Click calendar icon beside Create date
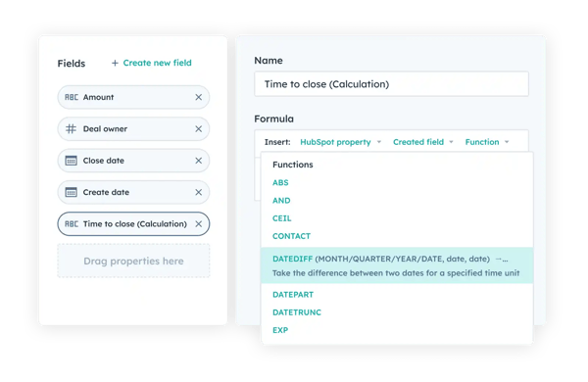Viewport: 588px width, 382px height. point(71,192)
